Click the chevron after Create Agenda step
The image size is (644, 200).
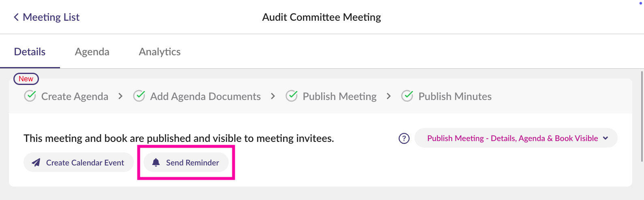120,96
